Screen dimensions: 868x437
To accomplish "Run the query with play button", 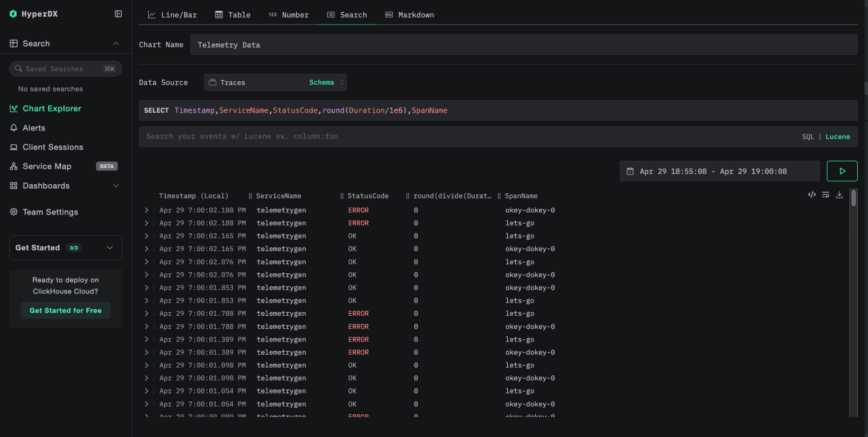I will (x=842, y=171).
